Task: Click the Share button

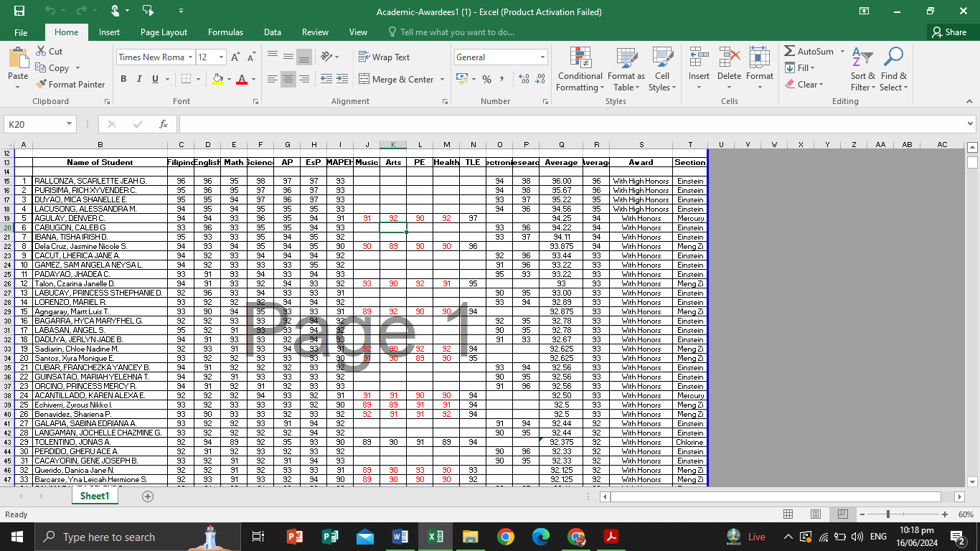Action: coord(949,32)
